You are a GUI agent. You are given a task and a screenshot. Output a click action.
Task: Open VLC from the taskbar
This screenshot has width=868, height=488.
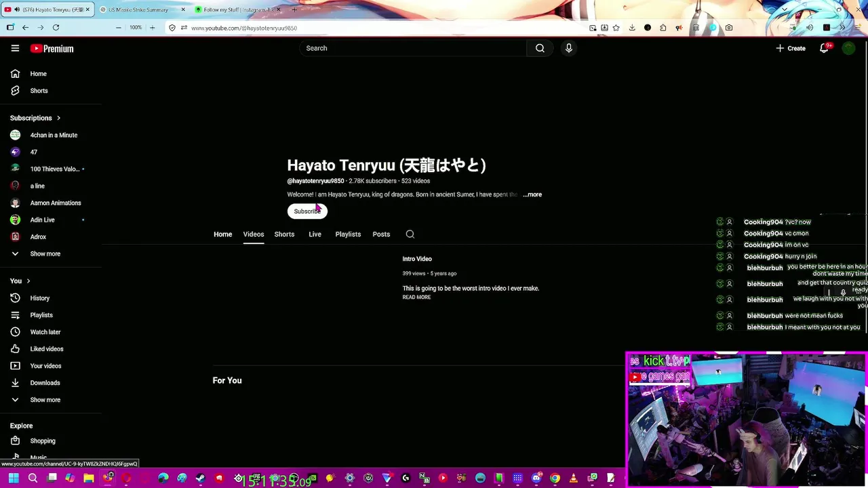click(x=574, y=479)
